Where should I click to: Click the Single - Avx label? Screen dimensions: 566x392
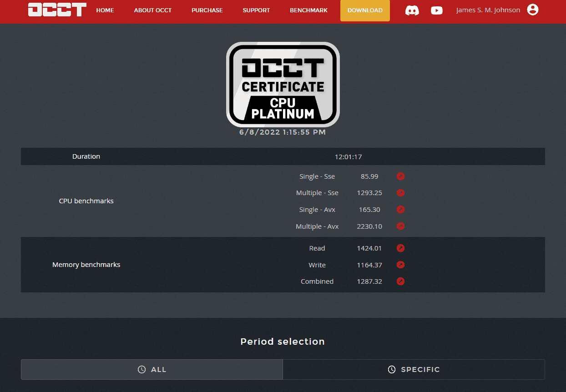click(317, 210)
